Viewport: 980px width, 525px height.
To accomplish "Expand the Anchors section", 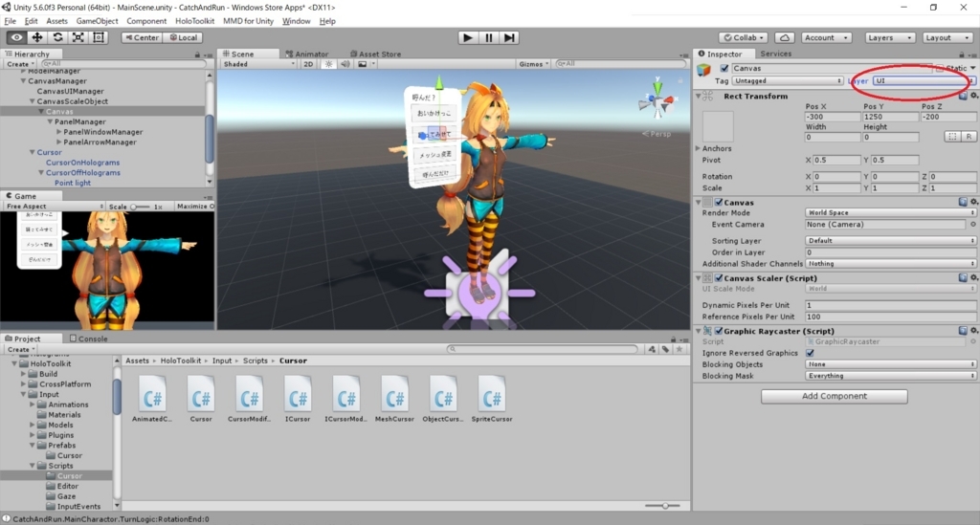I will tap(699, 148).
